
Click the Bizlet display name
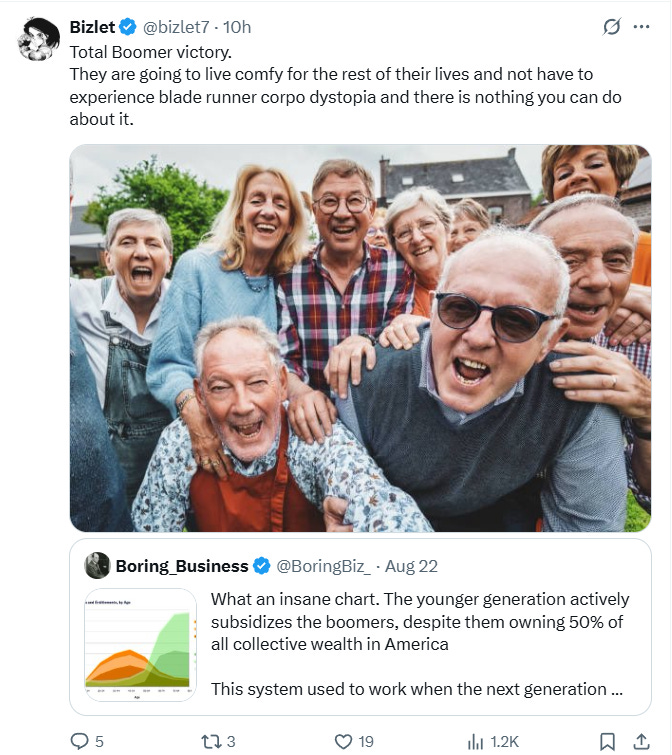point(92,27)
